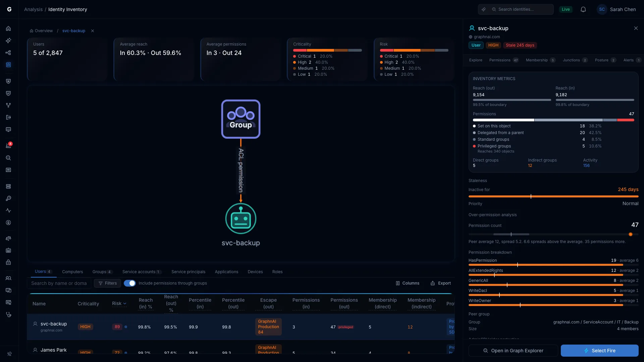644x362 pixels.
Task: Click the G logo icon
Action: (x=9, y=9)
